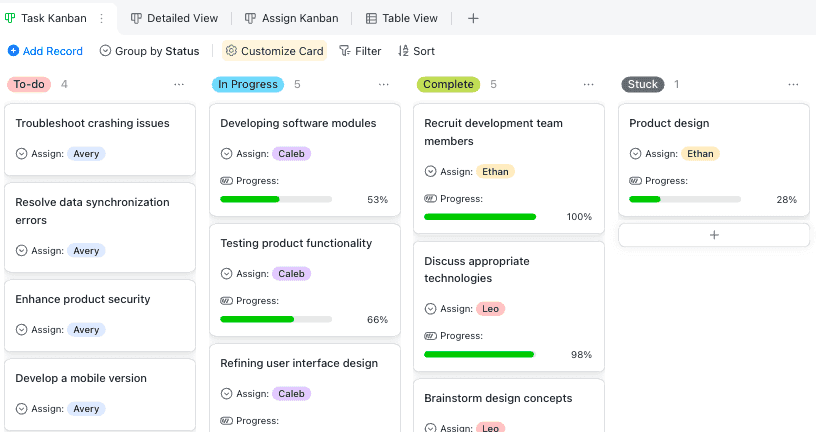Open the In Progress column more options
Screen dimensions: 816x432
384,85
